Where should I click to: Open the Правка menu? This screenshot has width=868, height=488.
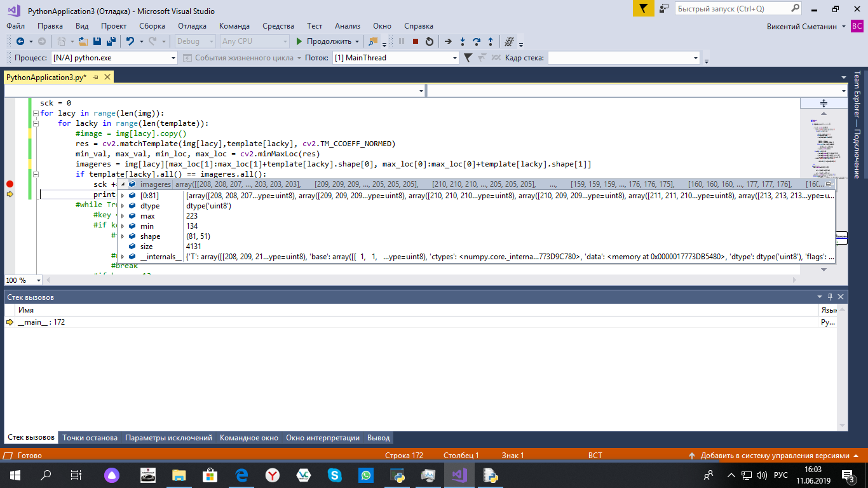(50, 26)
